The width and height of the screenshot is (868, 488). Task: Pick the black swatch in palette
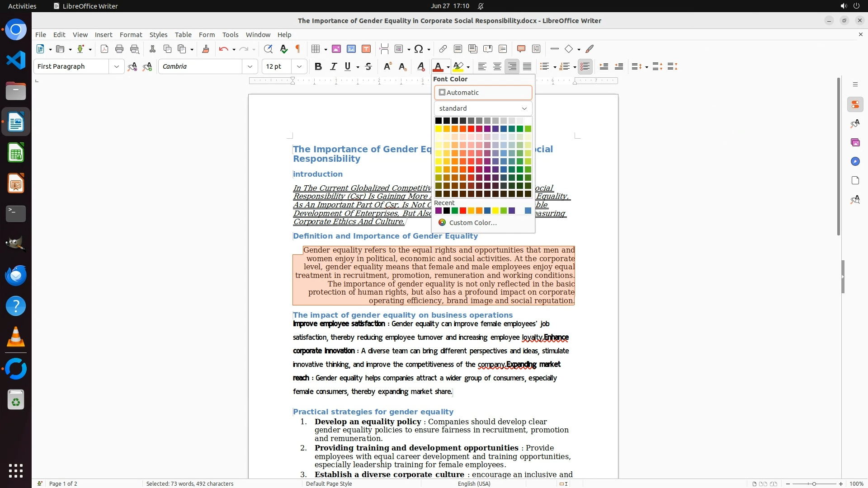[438, 121]
